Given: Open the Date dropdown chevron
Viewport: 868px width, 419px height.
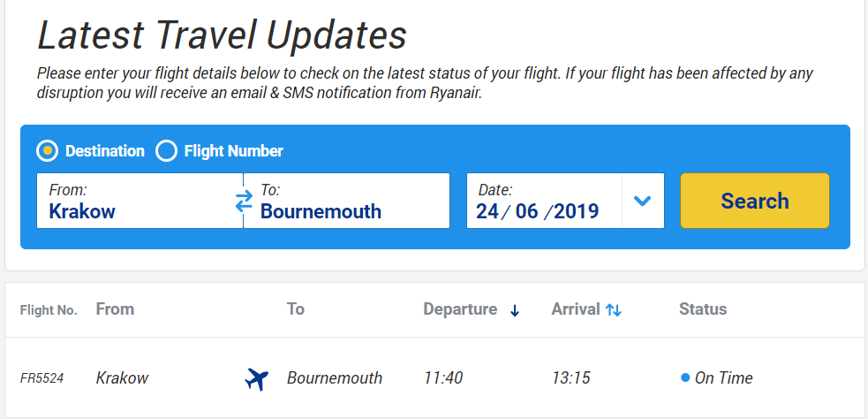Looking at the screenshot, I should (x=642, y=201).
